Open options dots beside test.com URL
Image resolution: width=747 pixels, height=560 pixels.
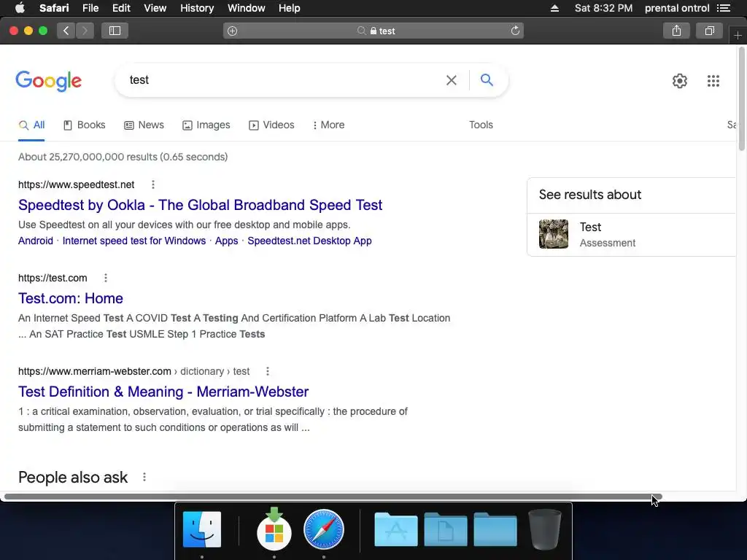click(106, 278)
